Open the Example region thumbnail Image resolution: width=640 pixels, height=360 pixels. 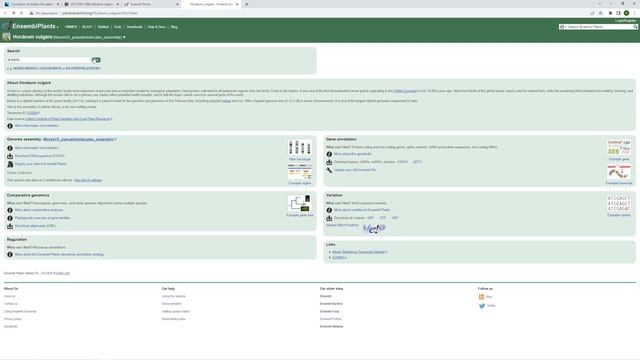click(300, 172)
